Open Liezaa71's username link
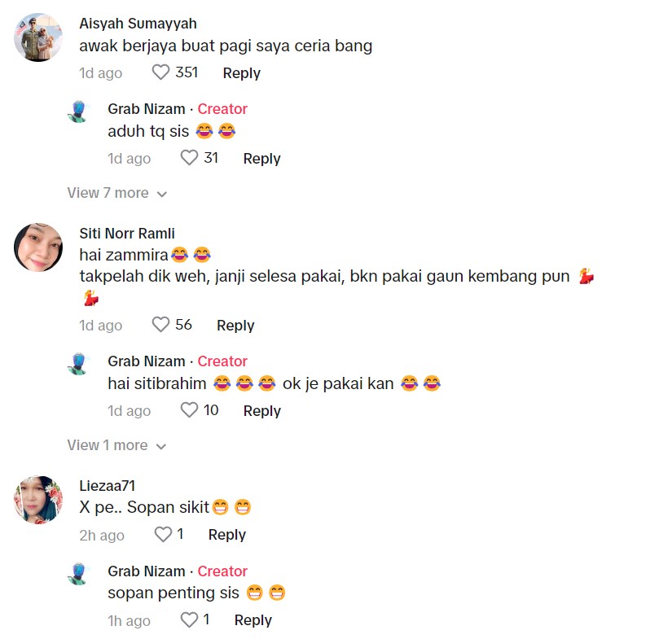Viewport: 672px width, 639px height. coord(107,486)
